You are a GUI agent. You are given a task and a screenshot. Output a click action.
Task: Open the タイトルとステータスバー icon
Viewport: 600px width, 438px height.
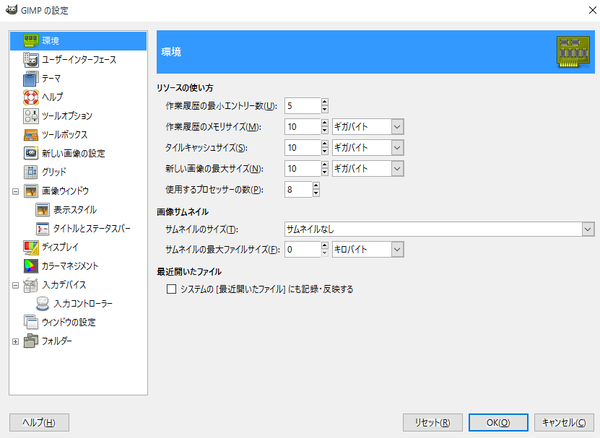42,228
